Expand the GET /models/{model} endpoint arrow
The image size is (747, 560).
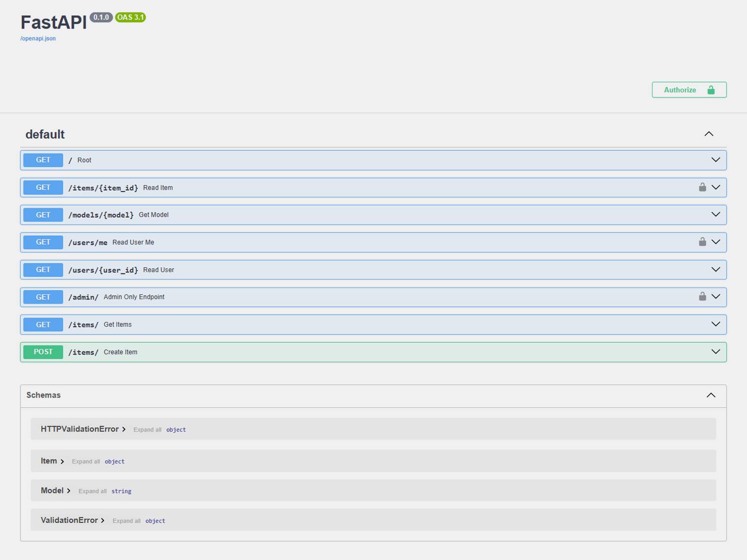715,215
